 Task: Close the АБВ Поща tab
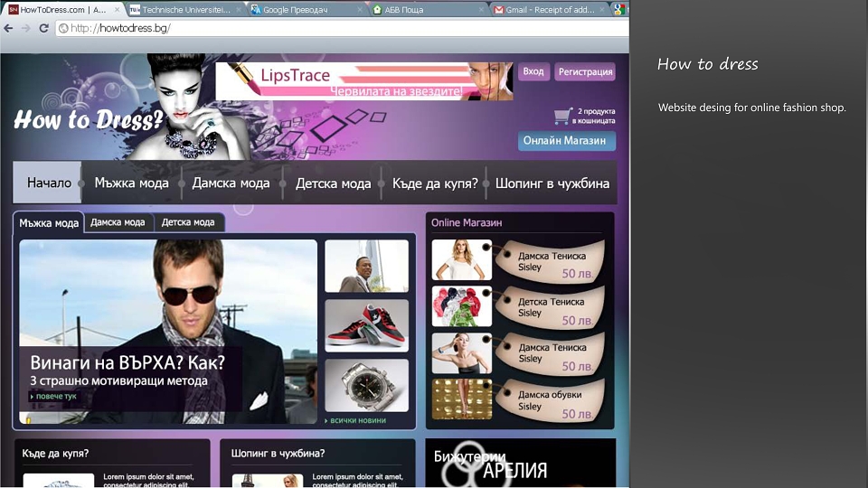point(480,9)
